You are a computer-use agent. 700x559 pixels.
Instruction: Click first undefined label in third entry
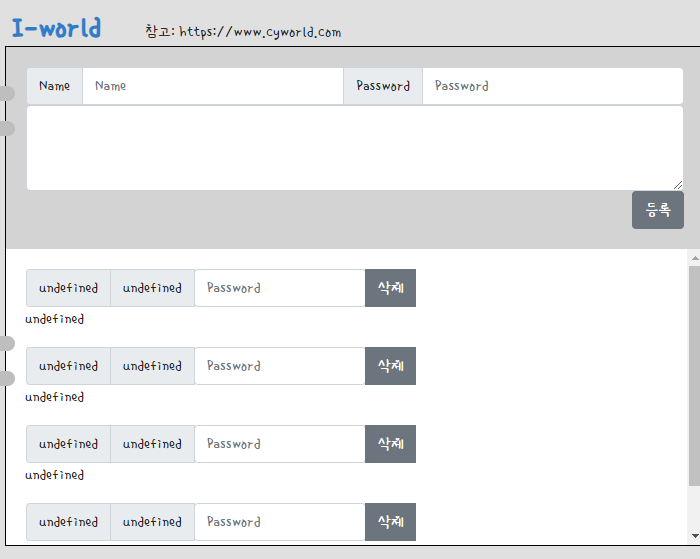(68, 444)
